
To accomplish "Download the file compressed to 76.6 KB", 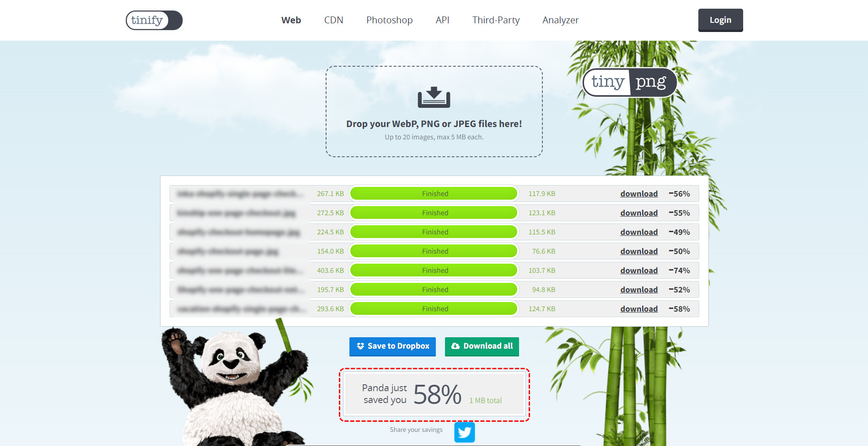I will tap(639, 251).
